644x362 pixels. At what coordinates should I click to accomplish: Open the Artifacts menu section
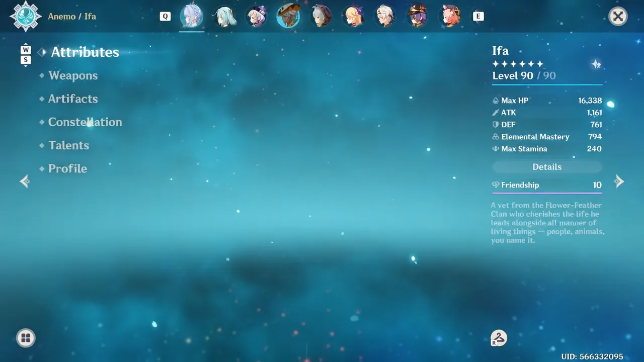coord(73,99)
